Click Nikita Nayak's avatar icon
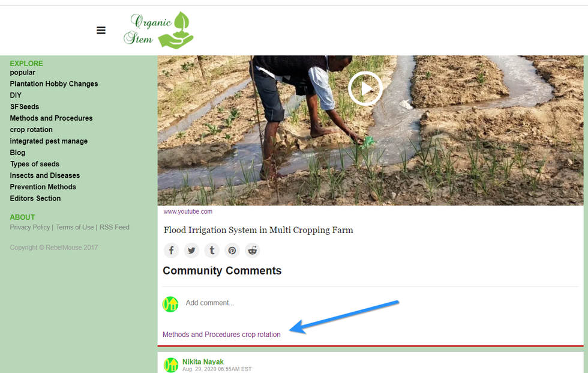 point(171,365)
